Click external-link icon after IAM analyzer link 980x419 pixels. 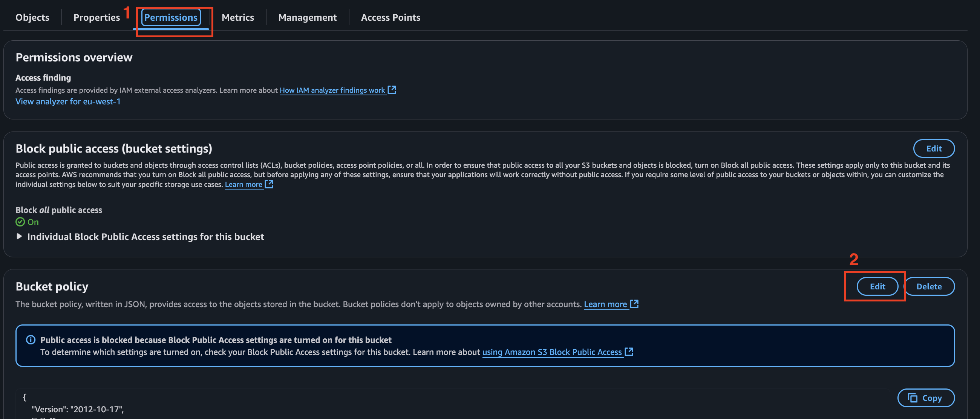[x=392, y=90]
